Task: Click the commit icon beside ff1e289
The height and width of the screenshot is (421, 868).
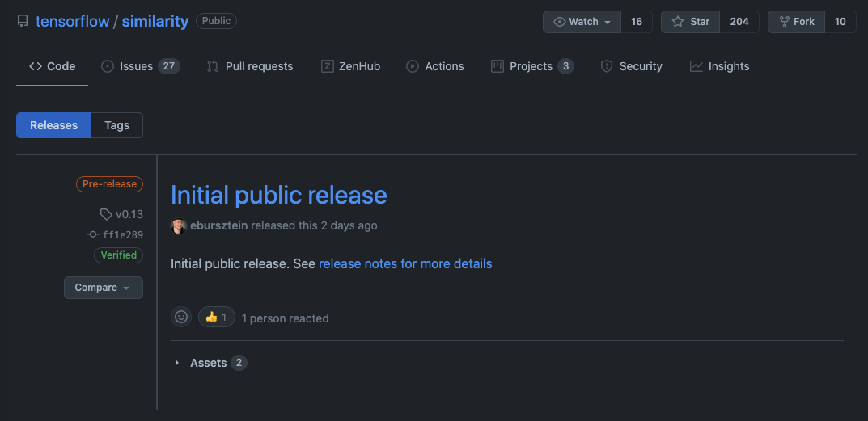Action: [x=93, y=234]
